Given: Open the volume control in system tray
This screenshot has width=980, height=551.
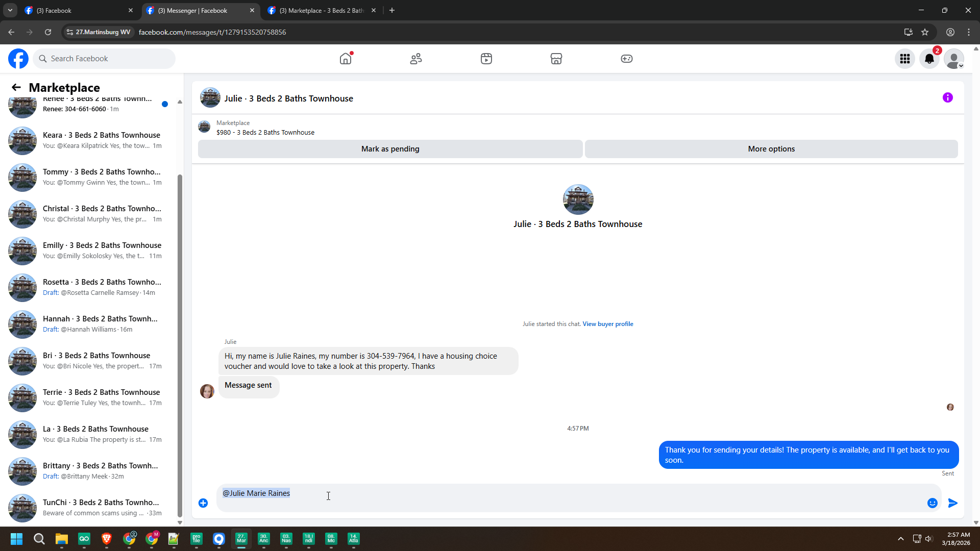Looking at the screenshot, I should point(928,539).
